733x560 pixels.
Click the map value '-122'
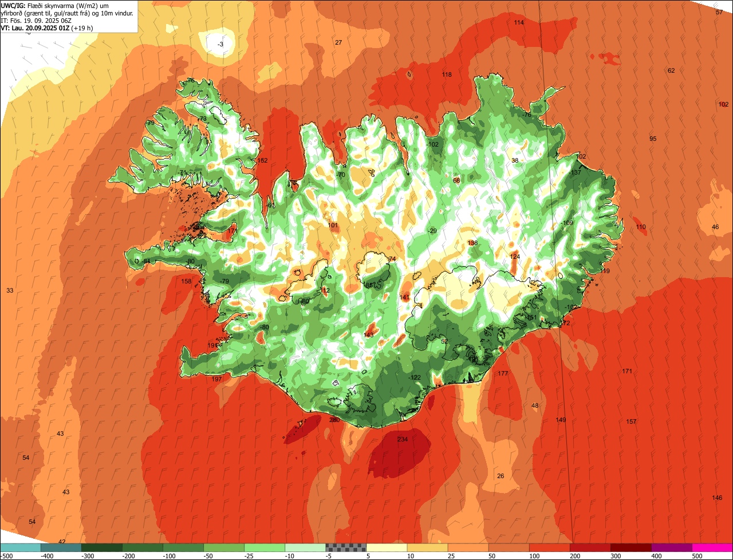[415, 377]
